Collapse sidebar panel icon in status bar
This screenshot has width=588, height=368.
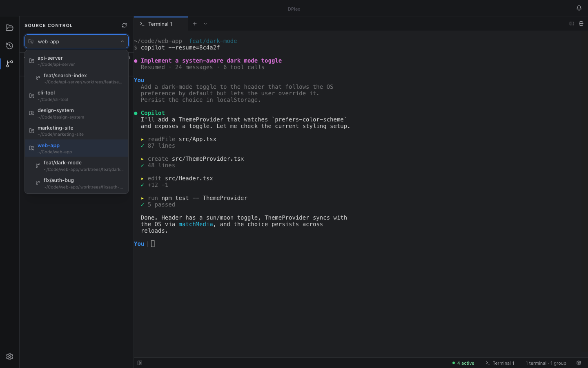[140, 363]
